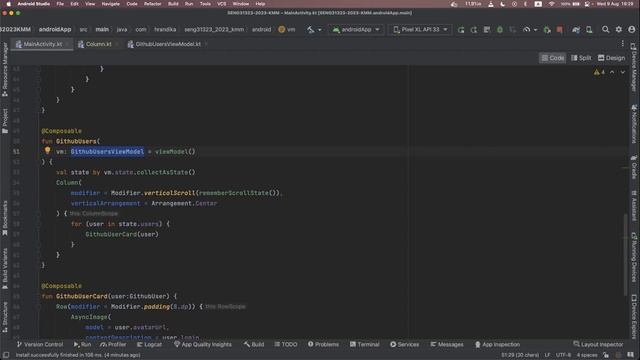Toggle the Resource Manager side panel
The image size is (640, 360).
pos(5,69)
